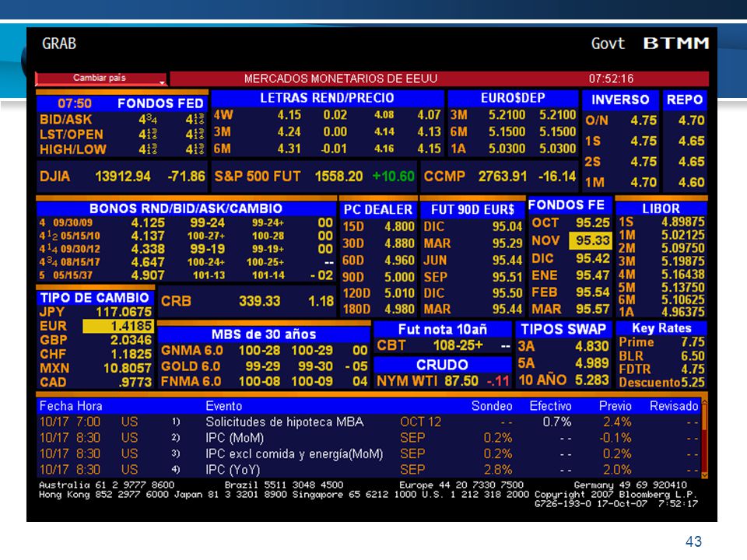Open the MBS de 30 años header
Screen dimensions: 747x560
264,334
